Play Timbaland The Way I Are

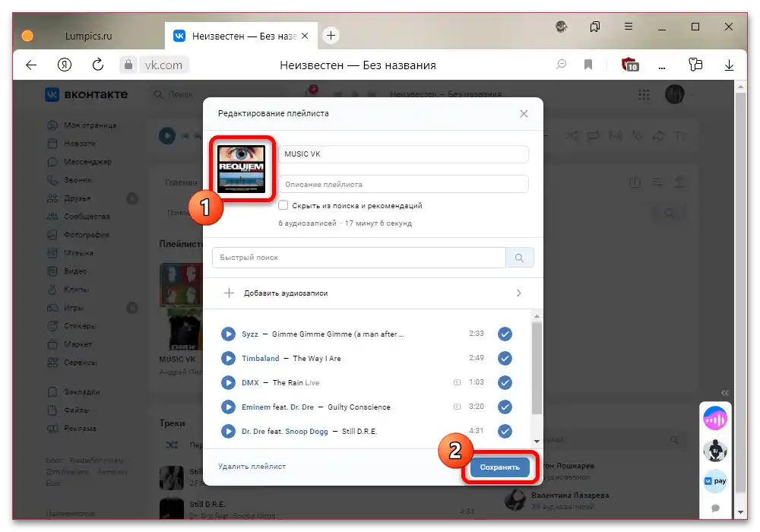[228, 358]
